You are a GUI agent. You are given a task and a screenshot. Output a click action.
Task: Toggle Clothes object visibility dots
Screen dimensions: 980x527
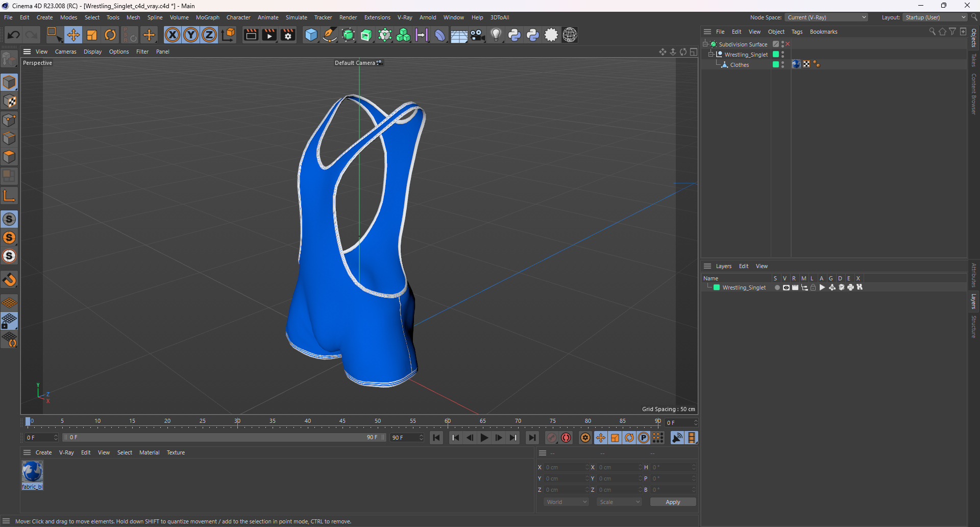pos(782,64)
